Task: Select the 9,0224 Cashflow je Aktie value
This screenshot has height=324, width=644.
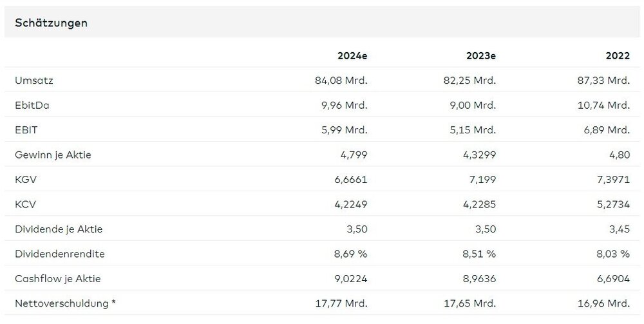Action: click(348, 278)
